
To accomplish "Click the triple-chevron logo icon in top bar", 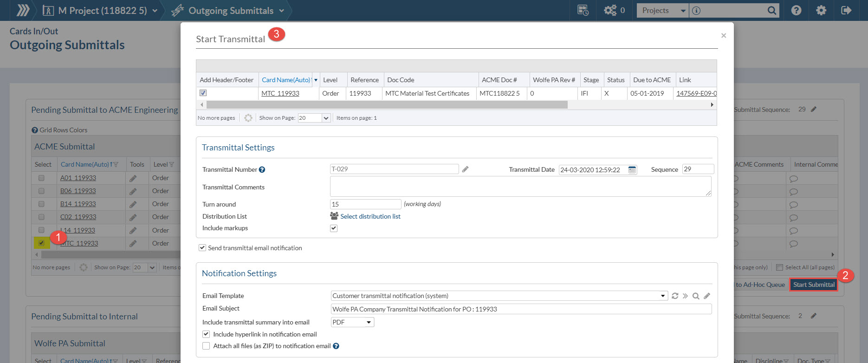I will pyautogui.click(x=23, y=10).
